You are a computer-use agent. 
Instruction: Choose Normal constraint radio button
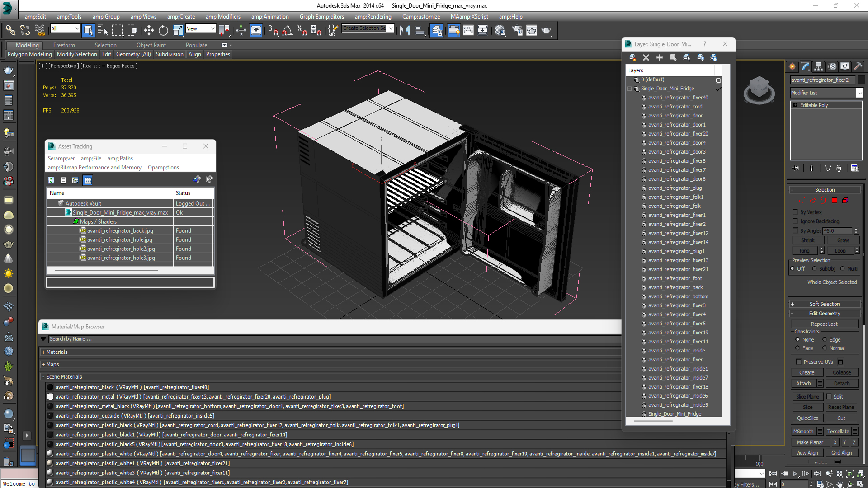tap(825, 348)
